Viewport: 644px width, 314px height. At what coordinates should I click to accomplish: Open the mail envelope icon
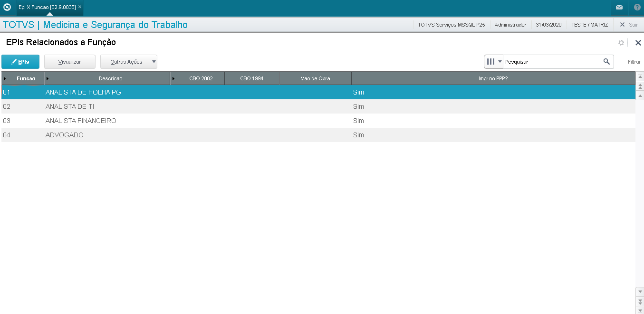click(x=619, y=7)
